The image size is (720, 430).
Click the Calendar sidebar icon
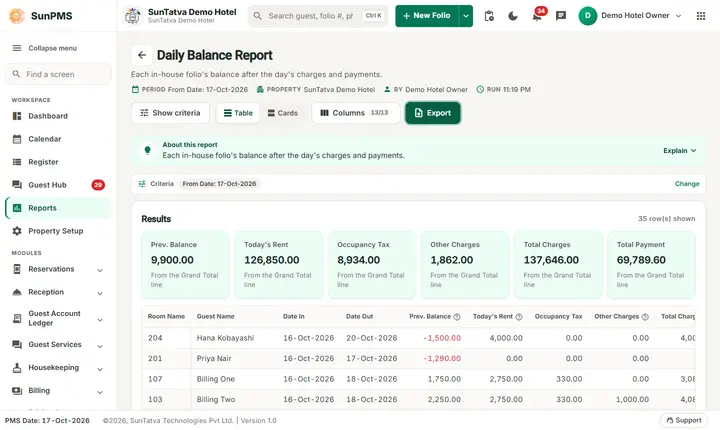coord(17,139)
